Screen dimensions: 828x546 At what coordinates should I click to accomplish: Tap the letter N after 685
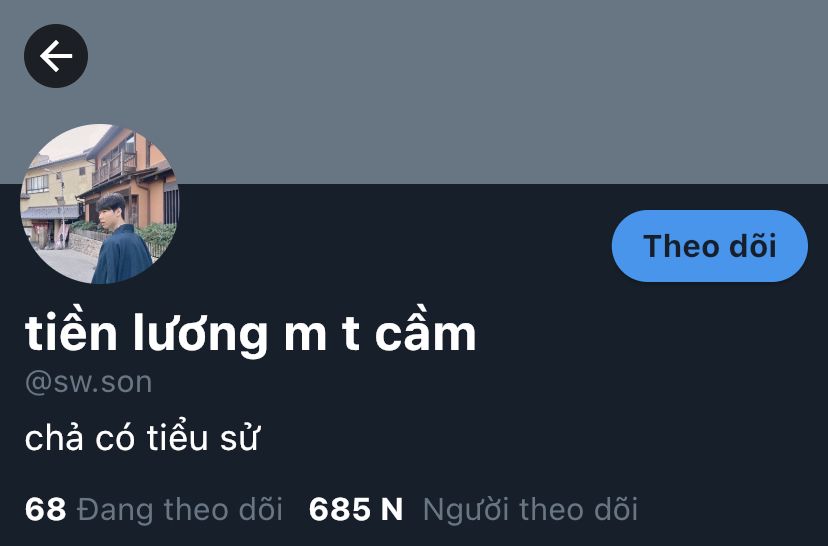392,510
